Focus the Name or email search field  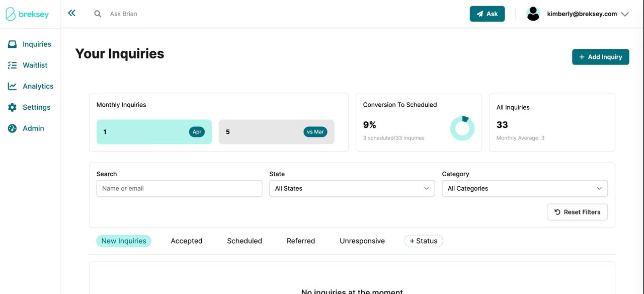(179, 189)
